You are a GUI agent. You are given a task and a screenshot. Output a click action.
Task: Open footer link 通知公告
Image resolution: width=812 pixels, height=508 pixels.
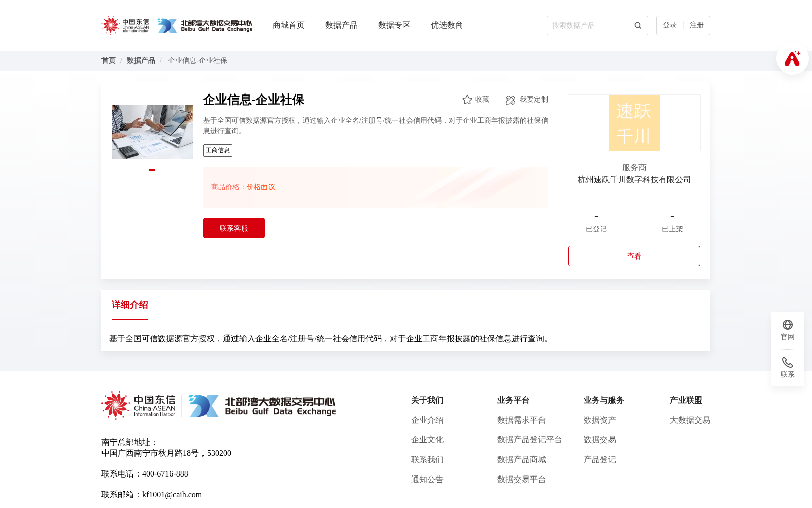point(427,480)
